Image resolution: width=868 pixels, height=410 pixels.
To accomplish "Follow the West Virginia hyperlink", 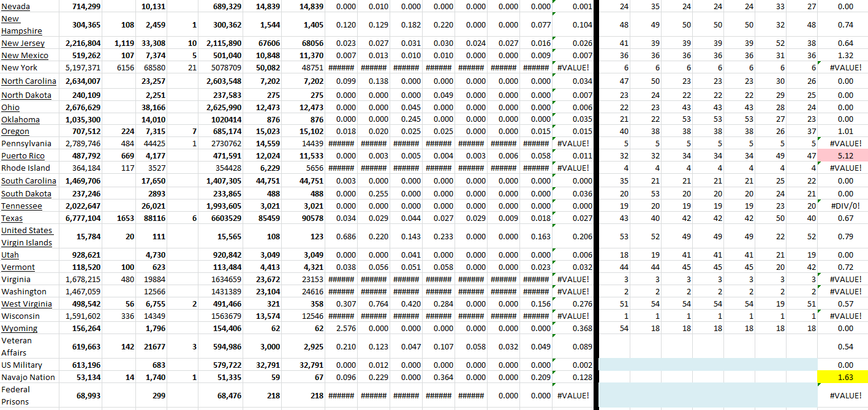I will click(25, 304).
